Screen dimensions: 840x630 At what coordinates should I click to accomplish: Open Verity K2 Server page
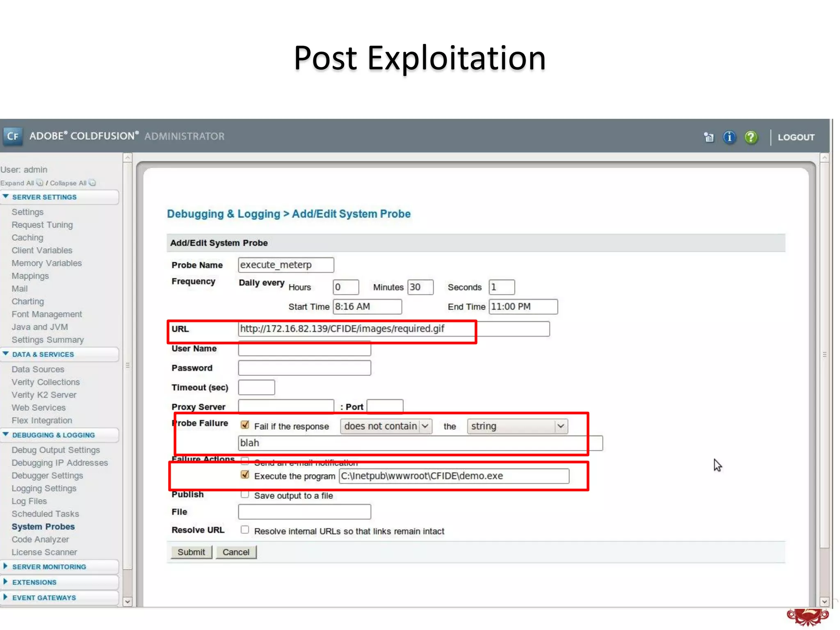[x=44, y=395]
